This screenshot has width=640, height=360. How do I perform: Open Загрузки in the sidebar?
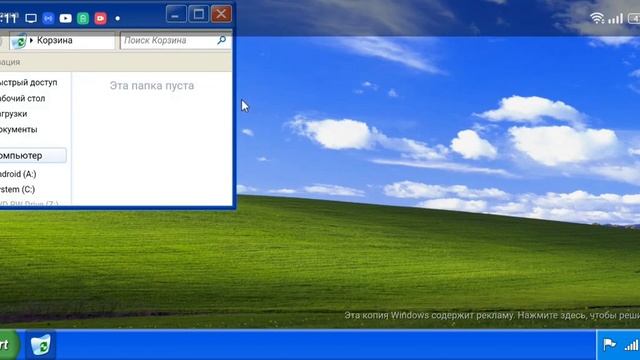pyautogui.click(x=13, y=114)
